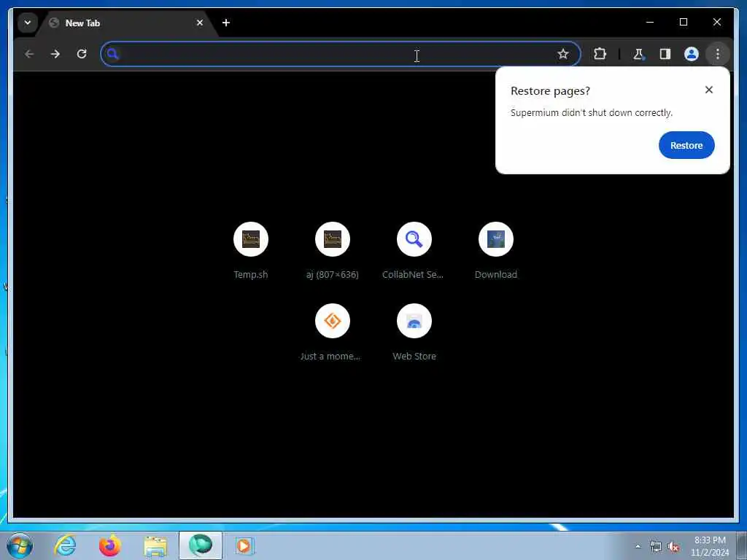
Task: Select the Supermium taskbar button
Action: point(201,545)
